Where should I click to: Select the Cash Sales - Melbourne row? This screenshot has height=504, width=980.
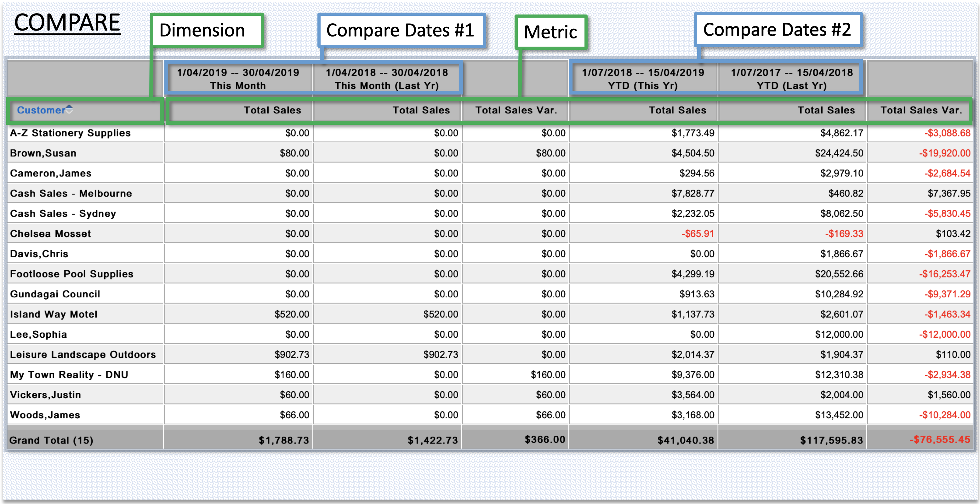click(x=490, y=193)
